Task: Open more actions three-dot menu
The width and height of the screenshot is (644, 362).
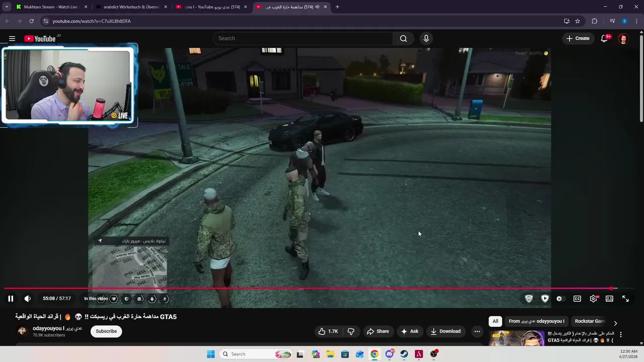Action: pyautogui.click(x=477, y=331)
